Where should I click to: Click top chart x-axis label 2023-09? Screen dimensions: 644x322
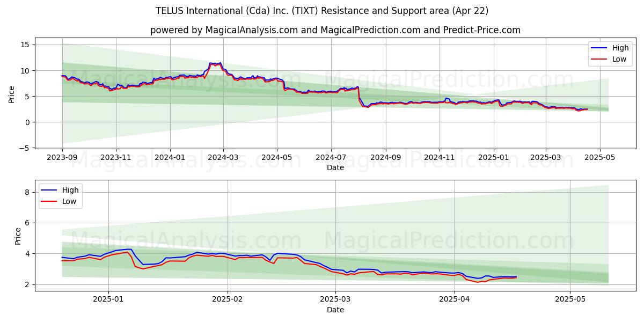click(62, 158)
